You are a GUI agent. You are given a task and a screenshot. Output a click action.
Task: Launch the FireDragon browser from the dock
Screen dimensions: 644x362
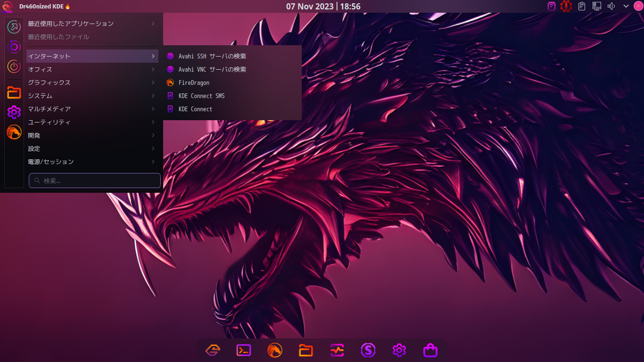[x=275, y=350]
